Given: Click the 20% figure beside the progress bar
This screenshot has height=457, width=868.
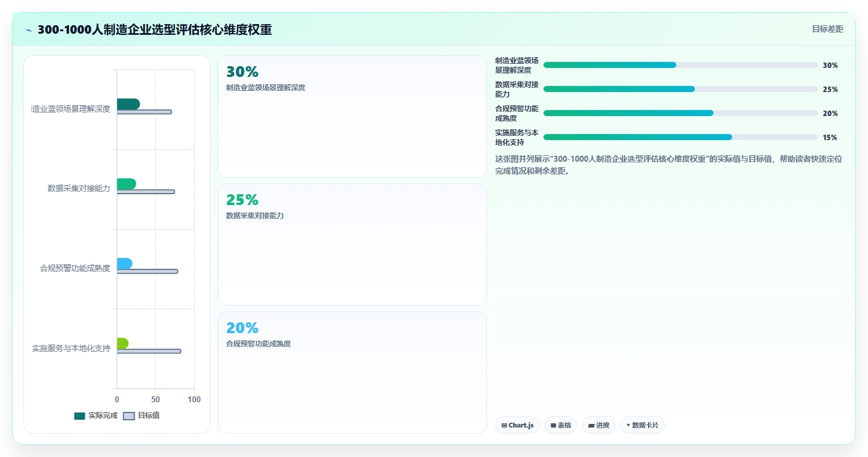Looking at the screenshot, I should (x=830, y=113).
